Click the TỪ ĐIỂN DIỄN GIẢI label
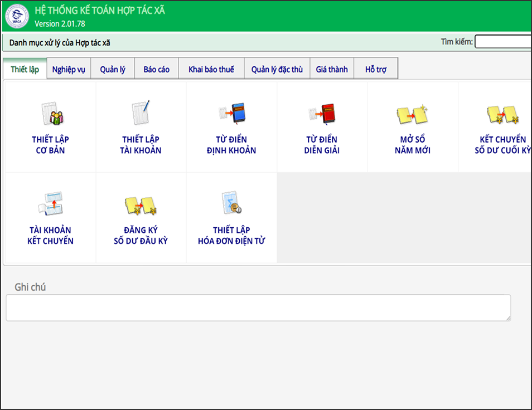Viewport: 532px width, 410px height. click(322, 145)
